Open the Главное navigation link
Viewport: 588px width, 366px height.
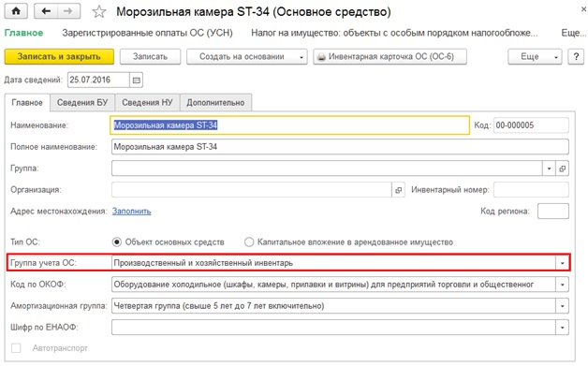[x=23, y=33]
